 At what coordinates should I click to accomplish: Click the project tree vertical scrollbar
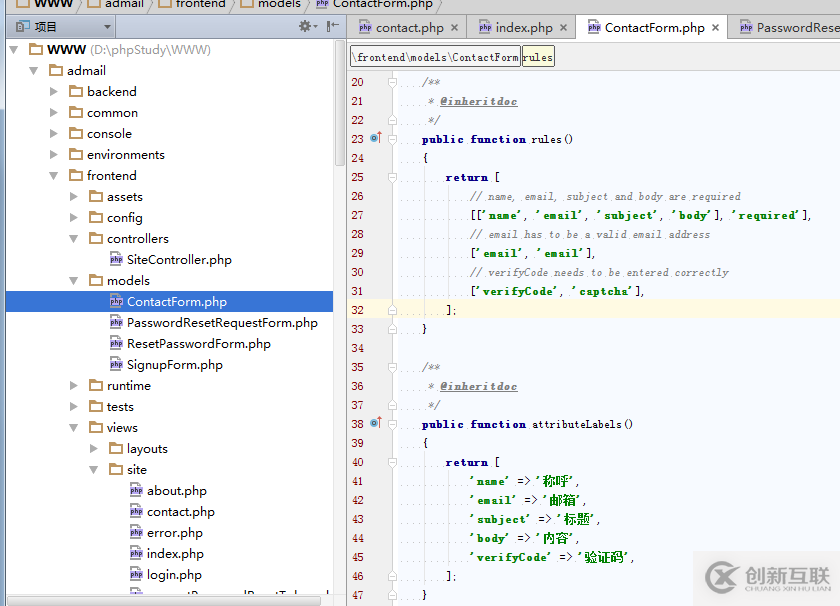pos(340,100)
